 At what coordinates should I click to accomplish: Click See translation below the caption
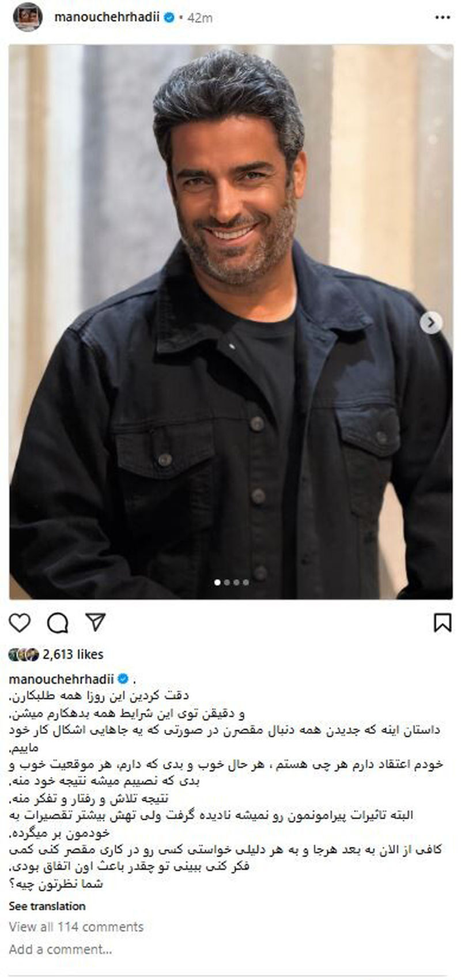pos(47,906)
